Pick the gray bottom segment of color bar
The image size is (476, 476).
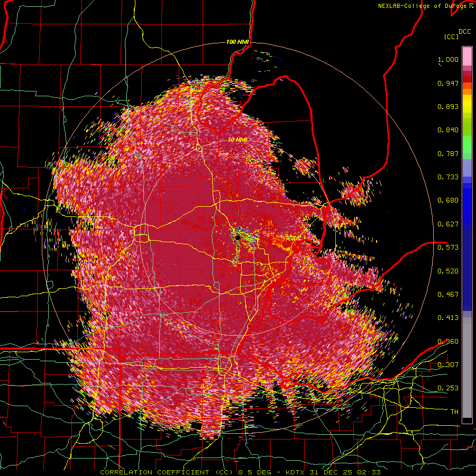[x=467, y=369]
